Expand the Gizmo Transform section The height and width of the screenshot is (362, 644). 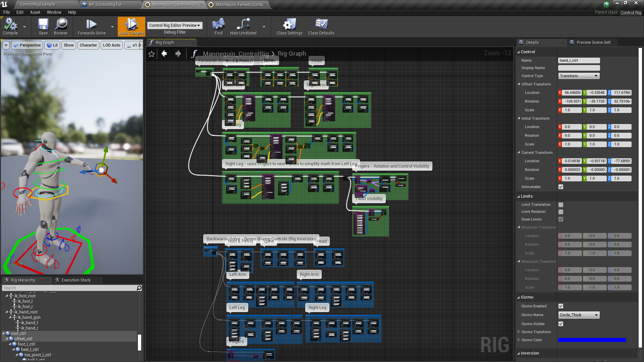click(x=519, y=332)
